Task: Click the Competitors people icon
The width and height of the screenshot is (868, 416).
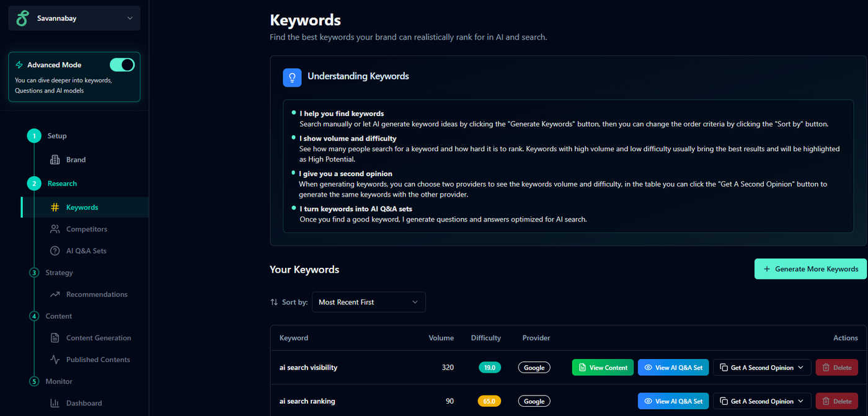Action: 55,229
